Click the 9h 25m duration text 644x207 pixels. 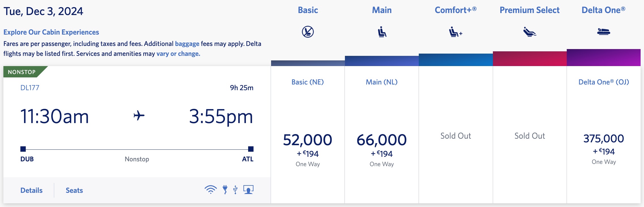tap(242, 88)
